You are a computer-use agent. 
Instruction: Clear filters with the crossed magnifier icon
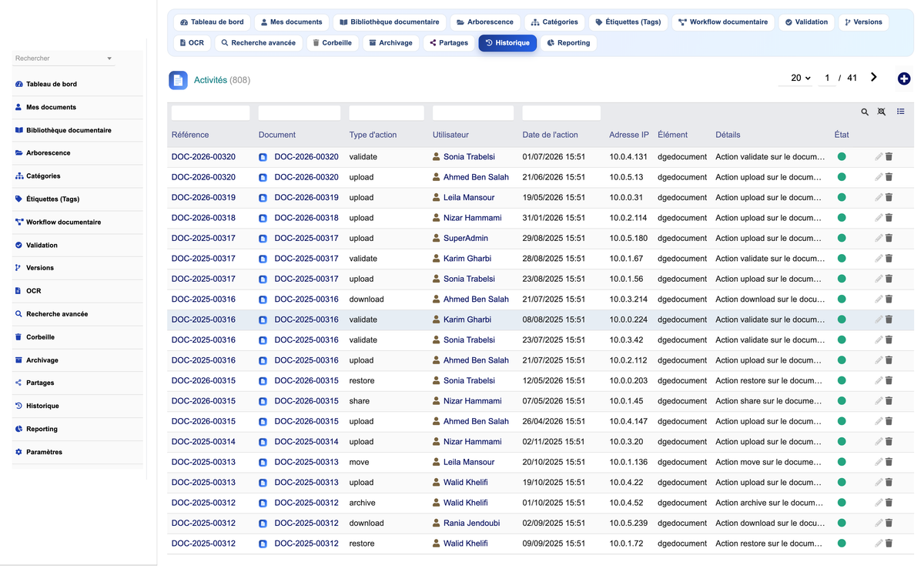click(882, 112)
